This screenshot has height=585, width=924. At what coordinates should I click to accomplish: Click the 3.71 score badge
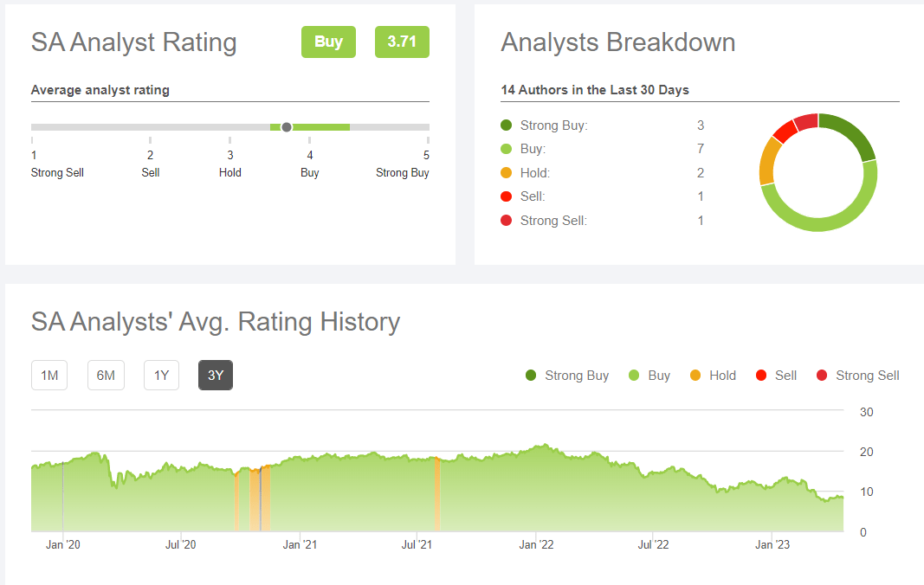402,42
